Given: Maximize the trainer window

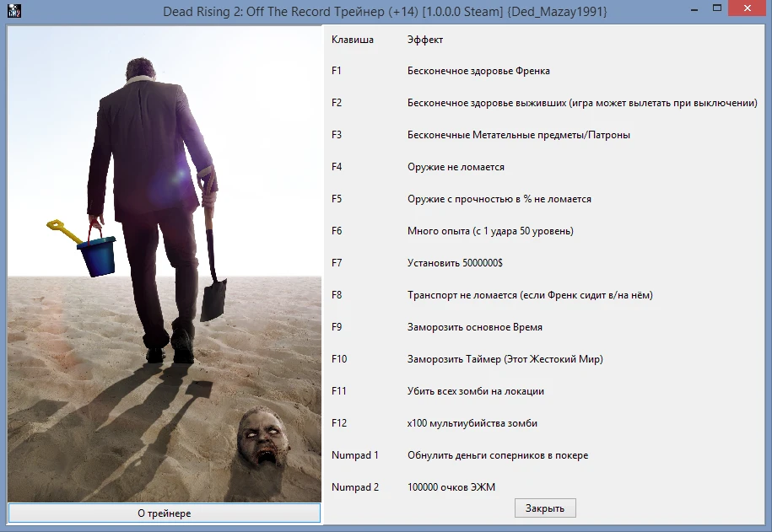Looking at the screenshot, I should coord(718,8).
